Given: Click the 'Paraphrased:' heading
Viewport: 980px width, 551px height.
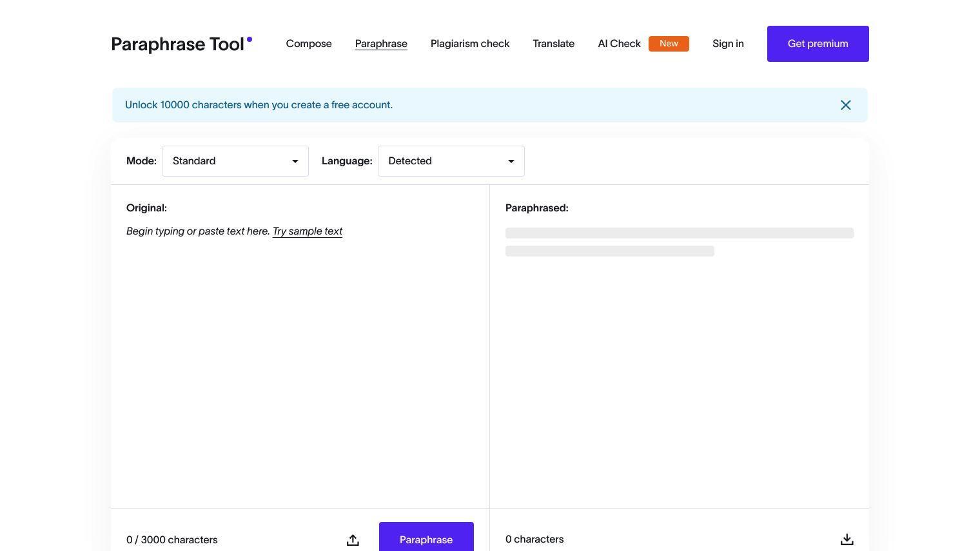Looking at the screenshot, I should (x=537, y=208).
